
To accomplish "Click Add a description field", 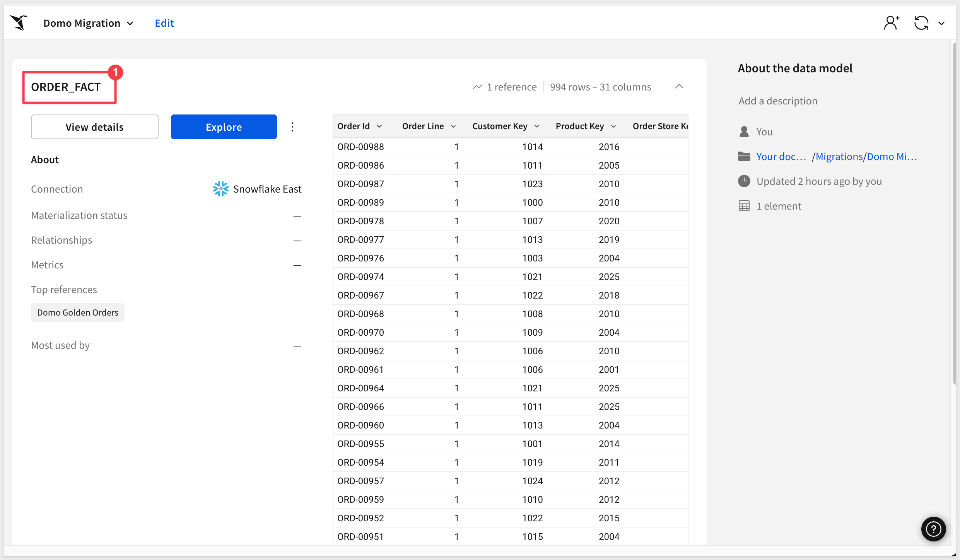I will 778,101.
